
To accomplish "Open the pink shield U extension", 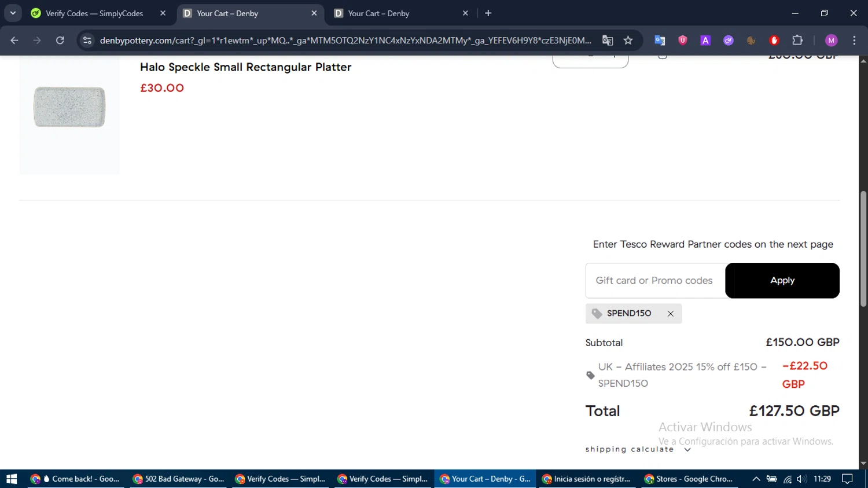I will (x=683, y=41).
